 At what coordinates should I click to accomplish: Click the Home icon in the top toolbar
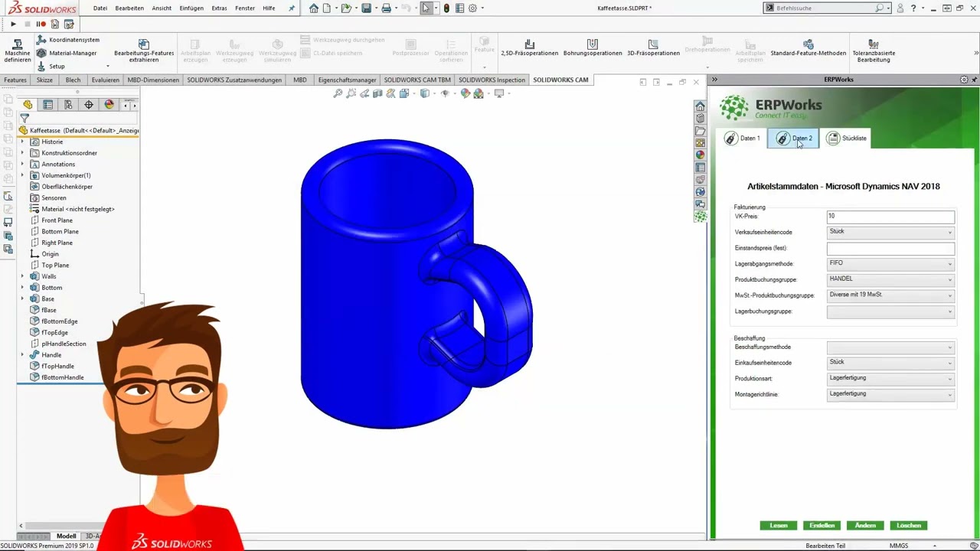314,8
